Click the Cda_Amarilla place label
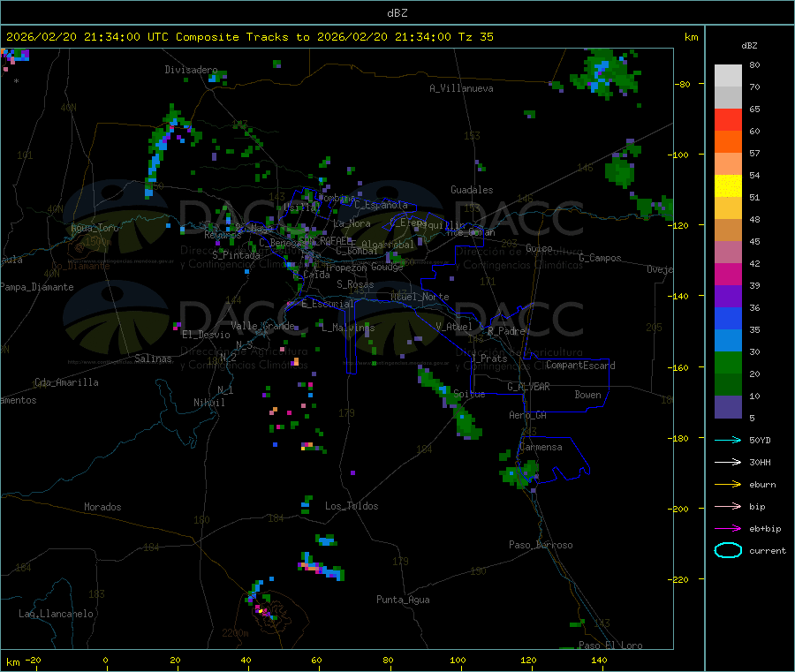 tap(66, 382)
